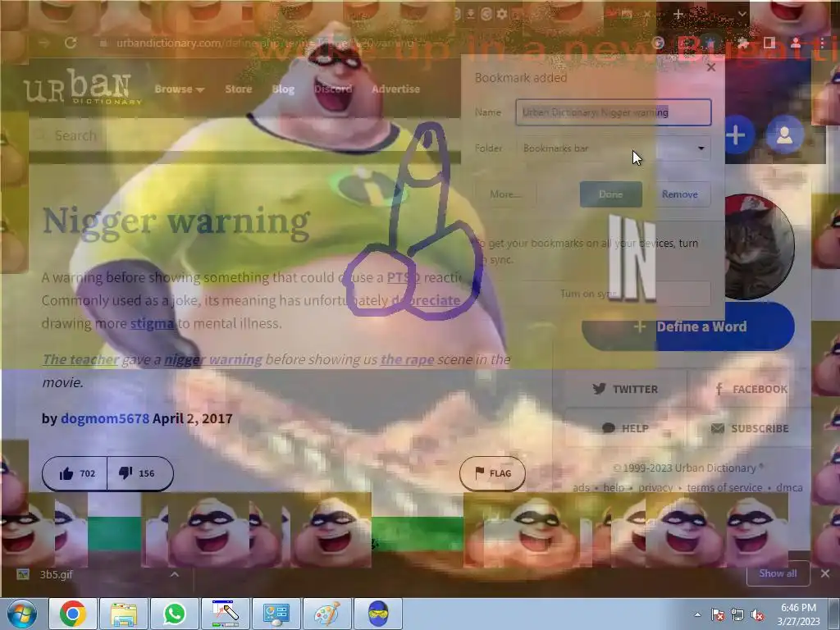
Task: Share on Twitter
Action: (625, 389)
